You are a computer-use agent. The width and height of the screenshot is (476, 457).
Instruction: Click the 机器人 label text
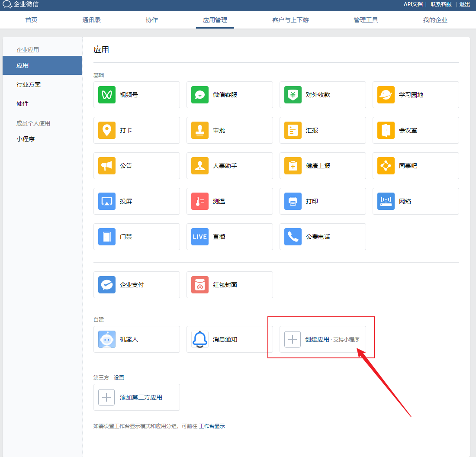129,339
